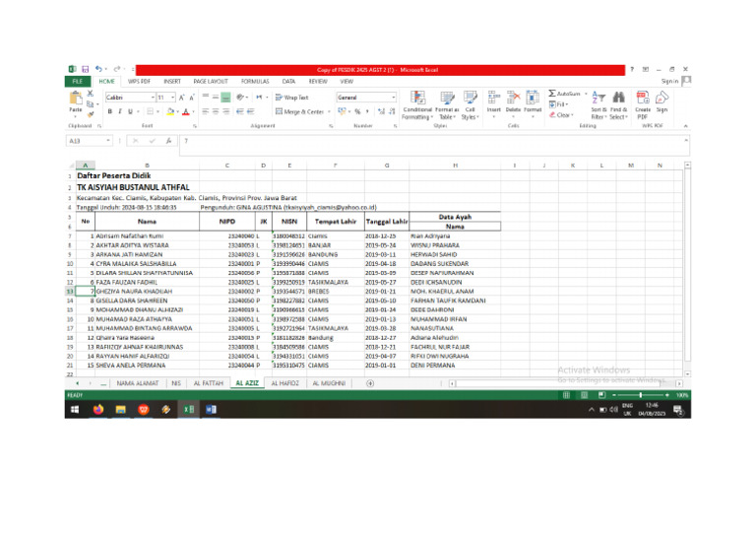
Task: Switch to the DATA ribbon tab
Action: coord(288,82)
